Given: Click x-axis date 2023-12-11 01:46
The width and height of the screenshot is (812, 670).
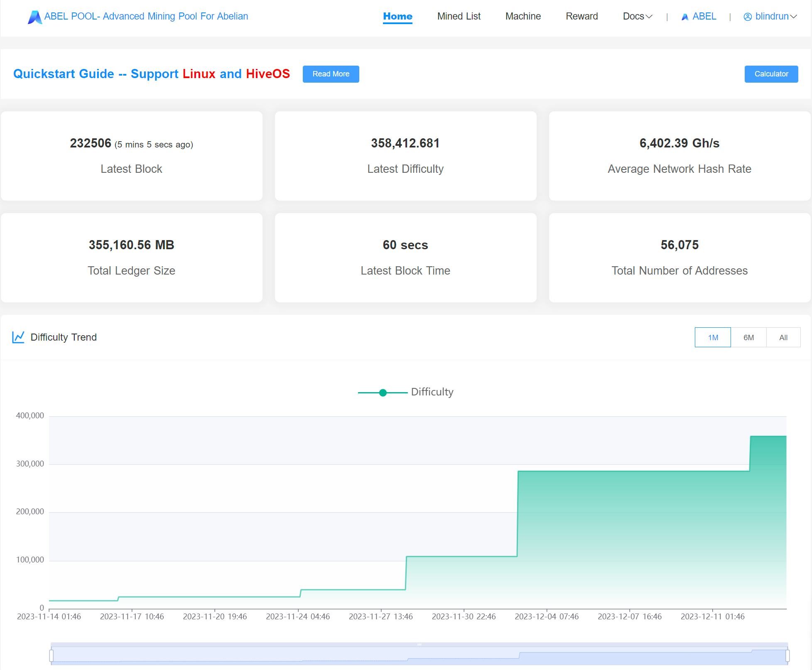Looking at the screenshot, I should point(713,617).
